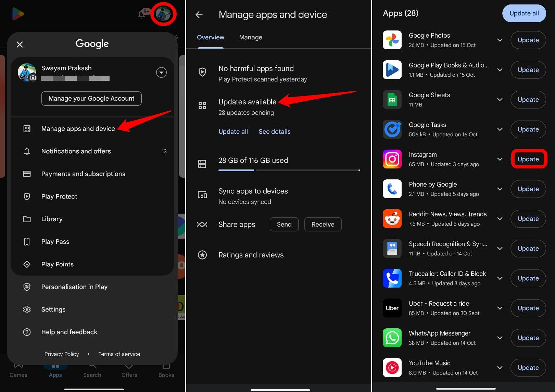This screenshot has width=555, height=392.
Task: Close the Google account menu
Action: pos(20,45)
